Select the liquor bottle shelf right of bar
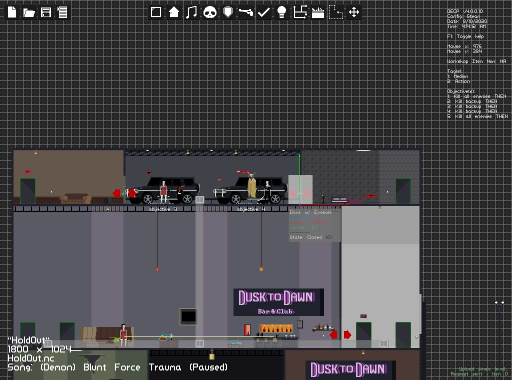 click(x=323, y=328)
